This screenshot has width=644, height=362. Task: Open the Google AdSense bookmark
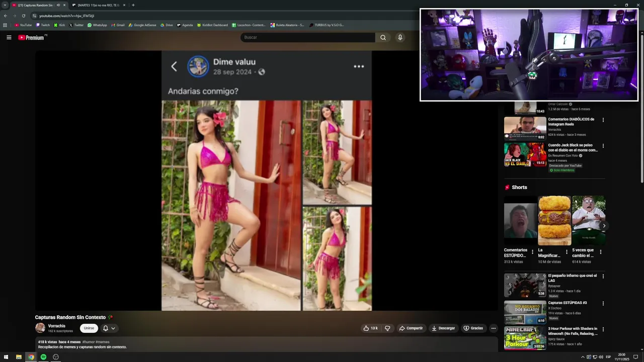click(x=142, y=25)
